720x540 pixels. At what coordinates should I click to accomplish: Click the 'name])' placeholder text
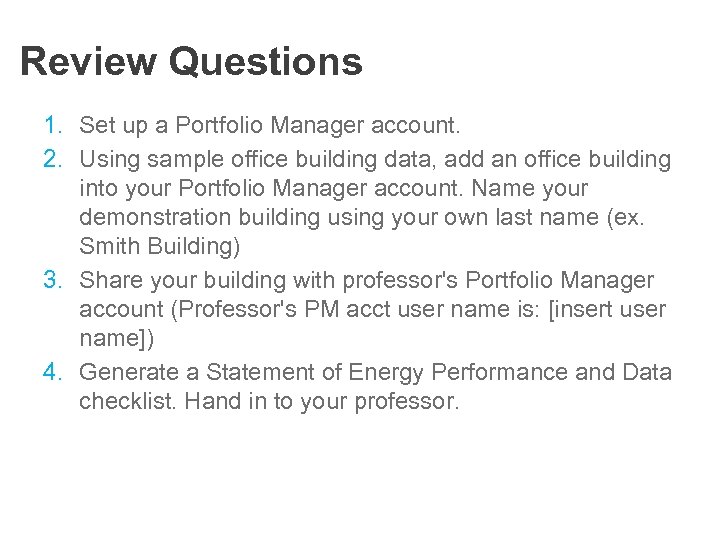click(x=117, y=340)
